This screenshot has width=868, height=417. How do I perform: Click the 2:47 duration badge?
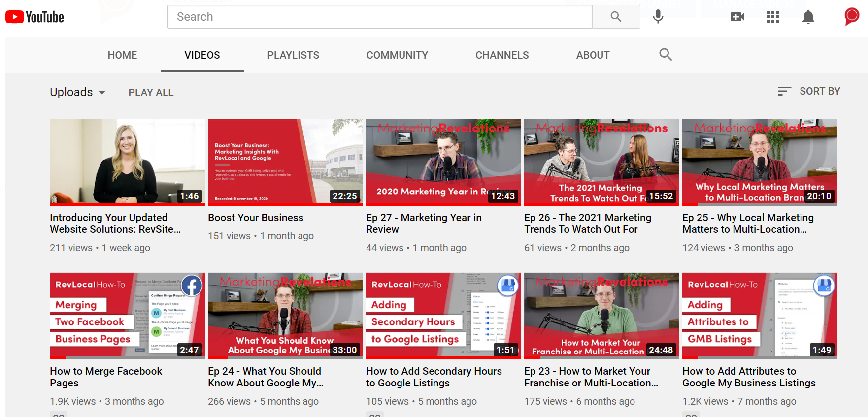pos(190,350)
